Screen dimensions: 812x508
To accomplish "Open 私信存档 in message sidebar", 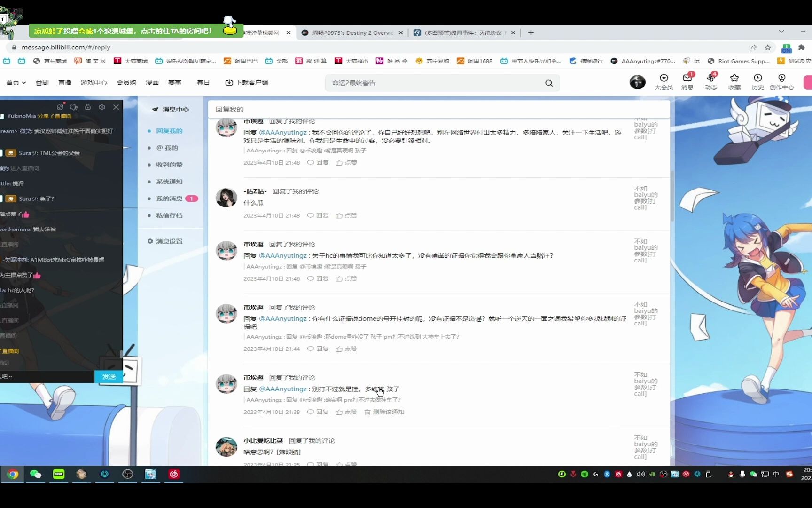I will pos(169,215).
